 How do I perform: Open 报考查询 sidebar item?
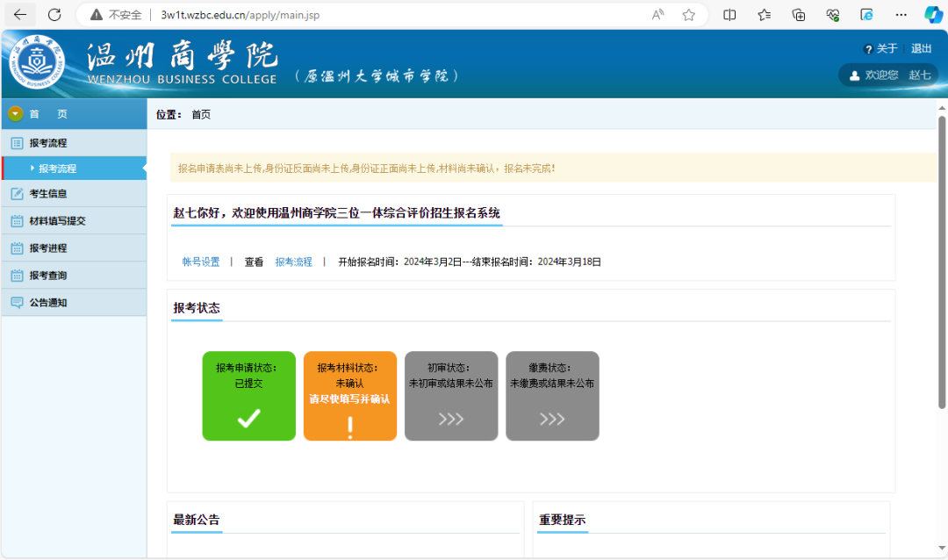pyautogui.click(x=48, y=276)
